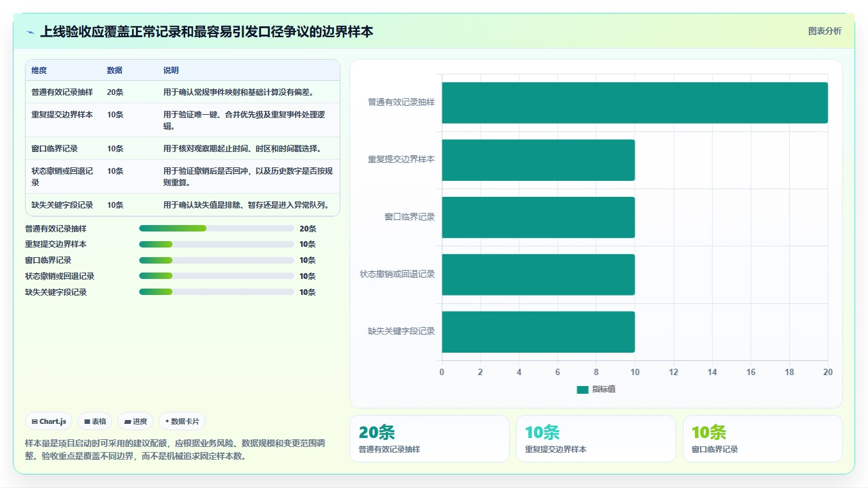Click the 普通有效记录抽样 progress bar
The image size is (868, 488).
coord(217,228)
